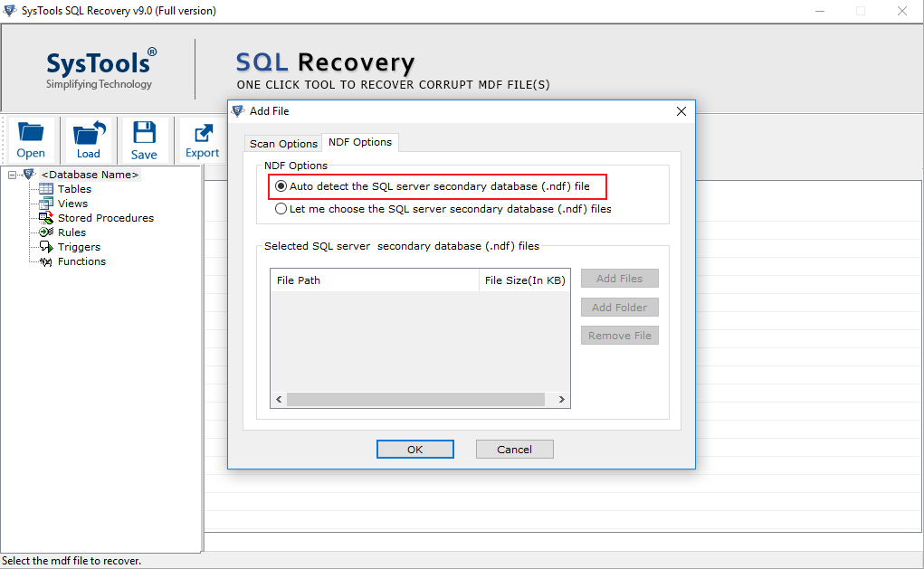This screenshot has height=569, width=924.
Task: Click the horizontal scrollbar track in file list
Action: coord(415,399)
